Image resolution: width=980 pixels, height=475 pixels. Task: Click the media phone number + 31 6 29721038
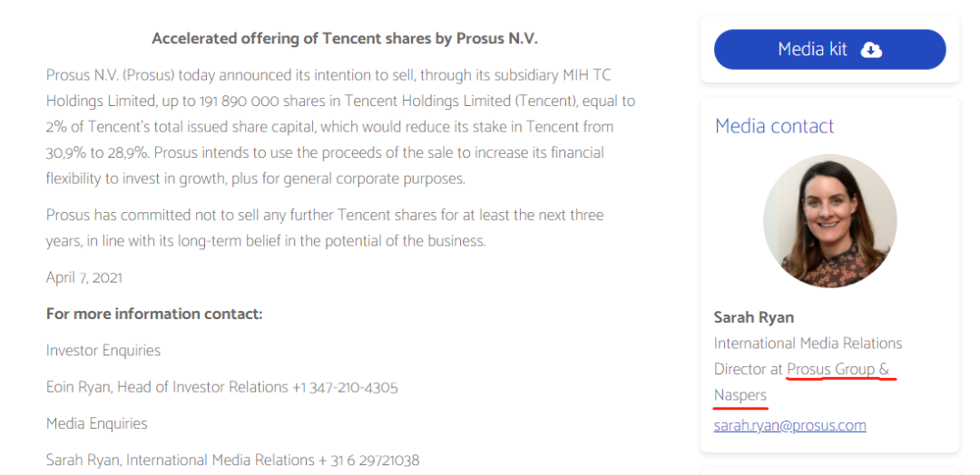click(x=368, y=460)
